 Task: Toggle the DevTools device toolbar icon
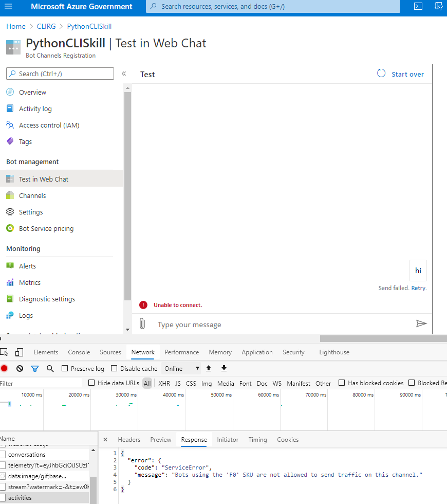[x=20, y=352]
